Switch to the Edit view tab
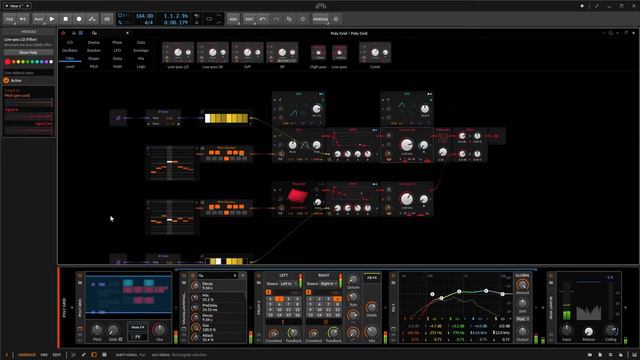Viewport: 640px width, 360px height. point(57,355)
